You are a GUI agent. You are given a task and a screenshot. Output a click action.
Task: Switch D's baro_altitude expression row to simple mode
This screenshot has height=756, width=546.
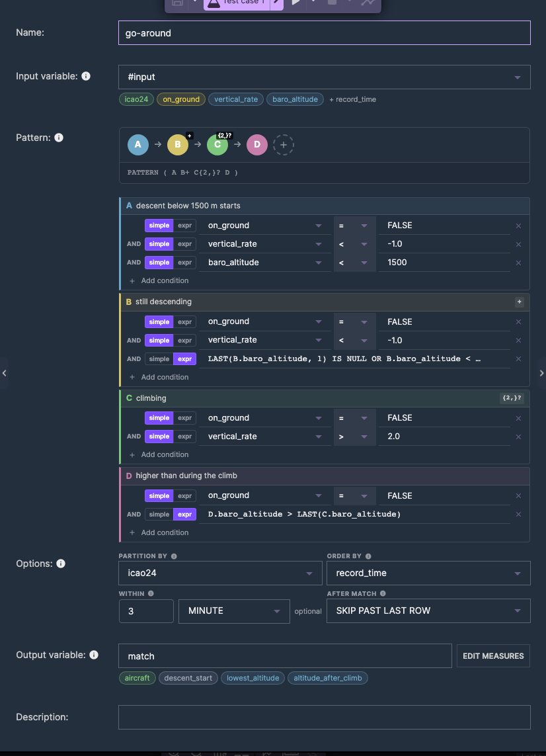(x=159, y=515)
